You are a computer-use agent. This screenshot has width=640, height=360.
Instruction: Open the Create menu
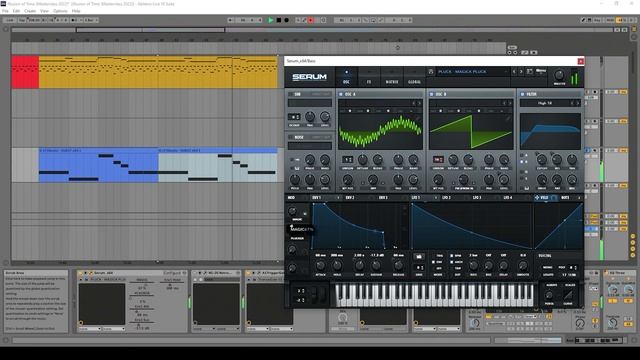tap(30, 11)
